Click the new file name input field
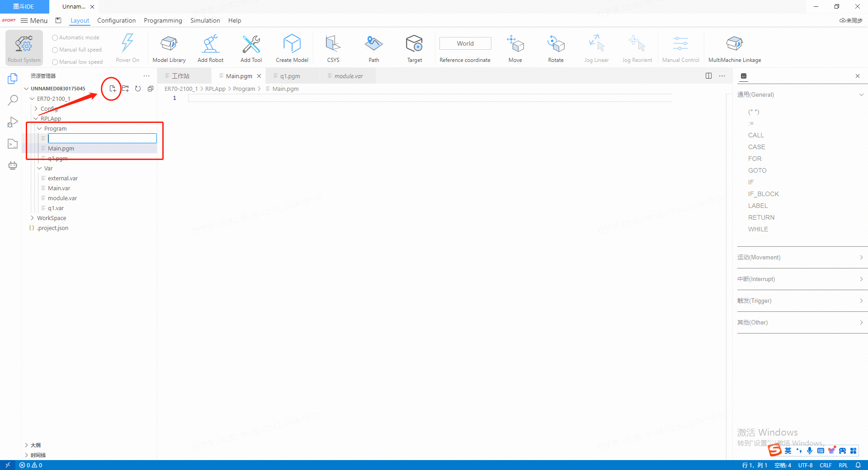Image resolution: width=868 pixels, height=470 pixels. coord(102,139)
